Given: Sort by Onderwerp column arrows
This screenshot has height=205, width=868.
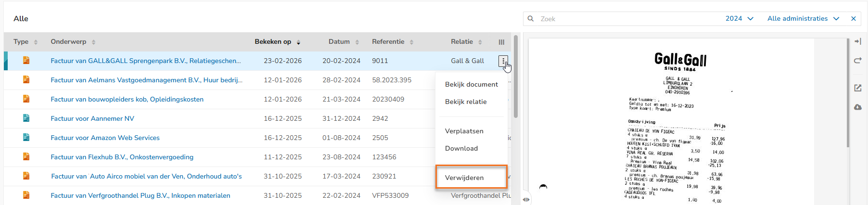Looking at the screenshot, I should (93, 42).
